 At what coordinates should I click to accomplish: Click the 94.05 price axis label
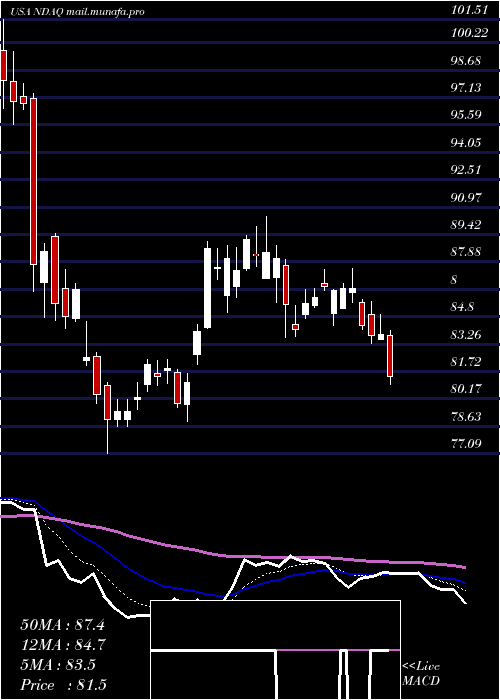coord(466,142)
